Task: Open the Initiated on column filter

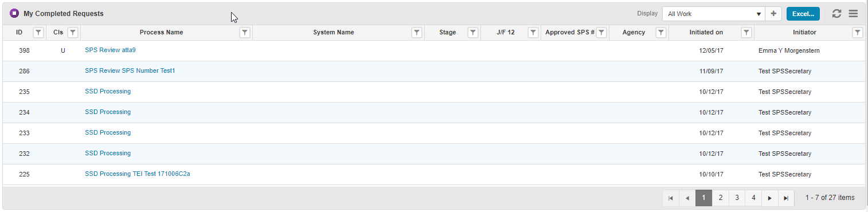Action: point(746,33)
